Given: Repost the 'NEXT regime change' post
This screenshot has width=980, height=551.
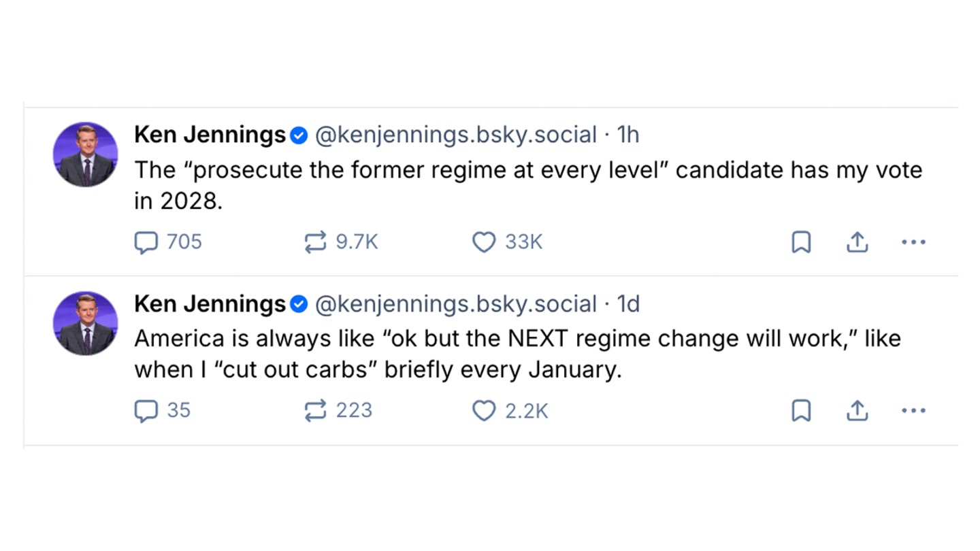Looking at the screenshot, I should coord(315,411).
